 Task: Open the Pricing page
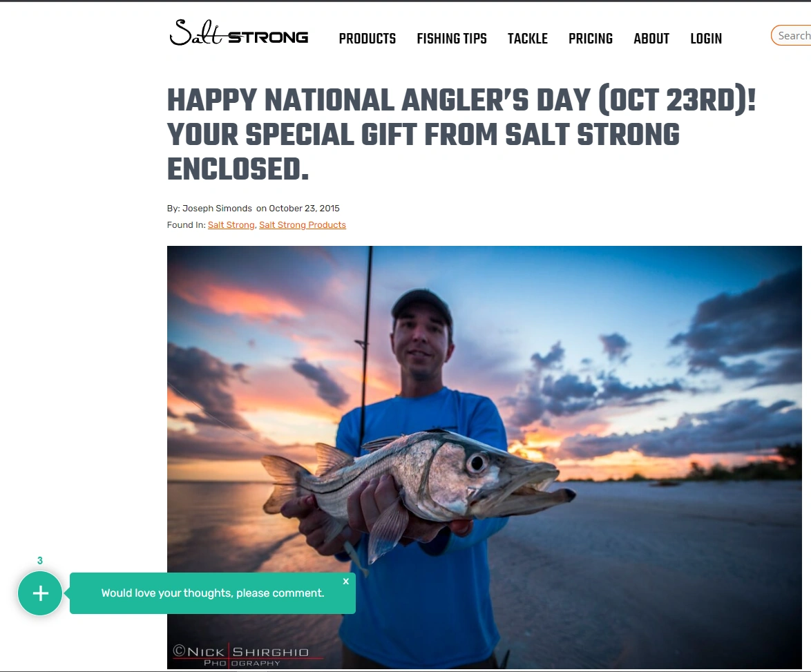[591, 39]
